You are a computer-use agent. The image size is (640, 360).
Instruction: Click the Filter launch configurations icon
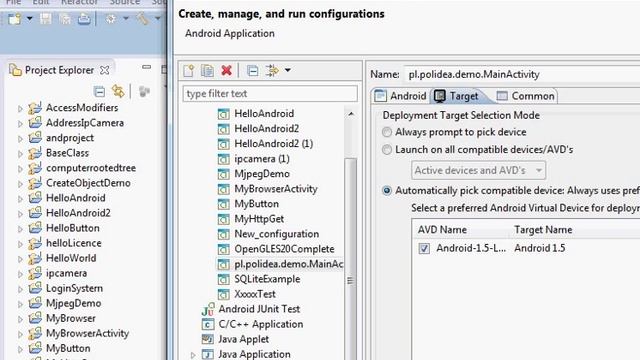pos(272,71)
